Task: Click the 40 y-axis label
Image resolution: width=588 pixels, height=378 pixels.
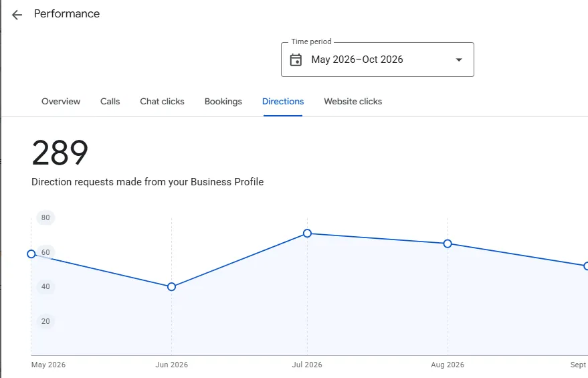Action: (45, 286)
